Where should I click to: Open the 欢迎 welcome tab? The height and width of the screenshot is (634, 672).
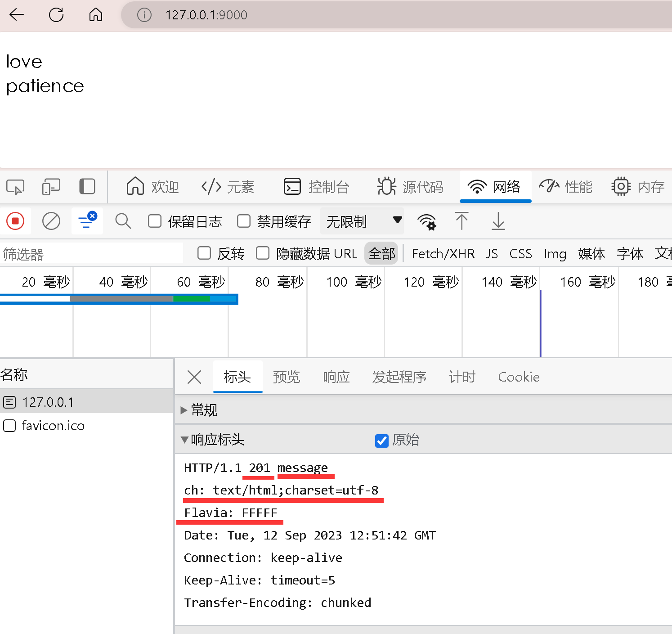tap(152, 186)
